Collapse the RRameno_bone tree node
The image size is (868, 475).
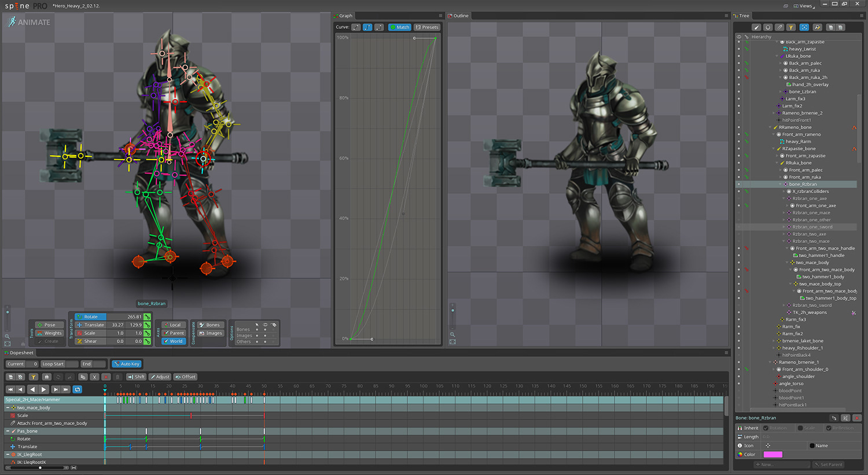[770, 127]
